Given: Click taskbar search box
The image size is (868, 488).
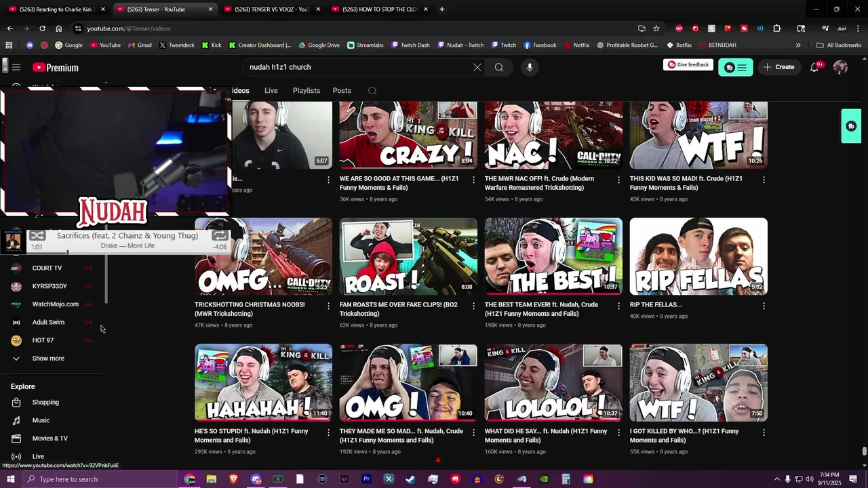Looking at the screenshot, I should pyautogui.click(x=99, y=479).
